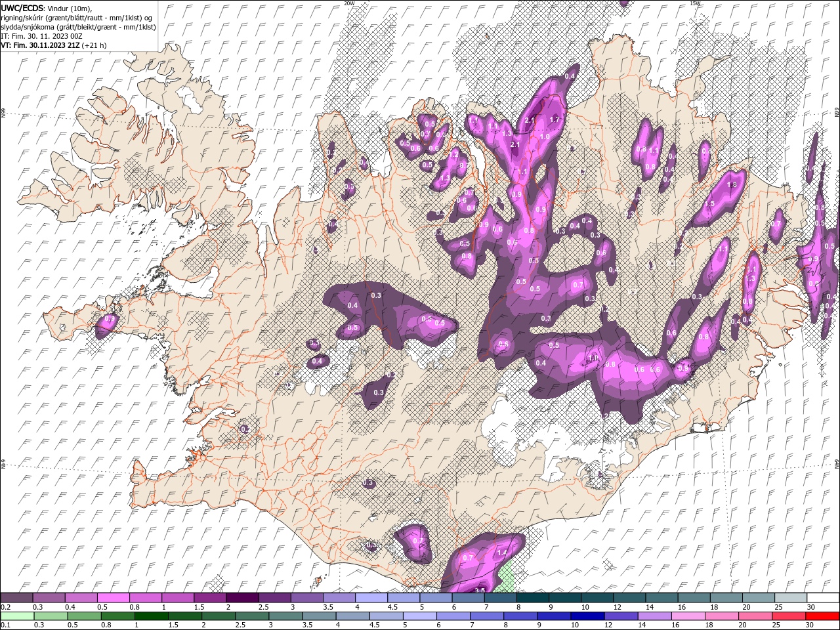Click the 'slydda/snjókoma' legend description line
840x630 pixels.
79,27
